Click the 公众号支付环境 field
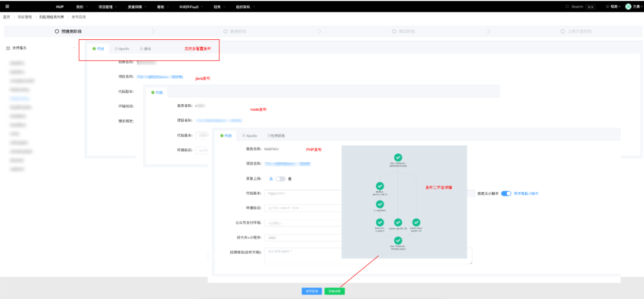This screenshot has height=299, width=644. click(x=303, y=223)
